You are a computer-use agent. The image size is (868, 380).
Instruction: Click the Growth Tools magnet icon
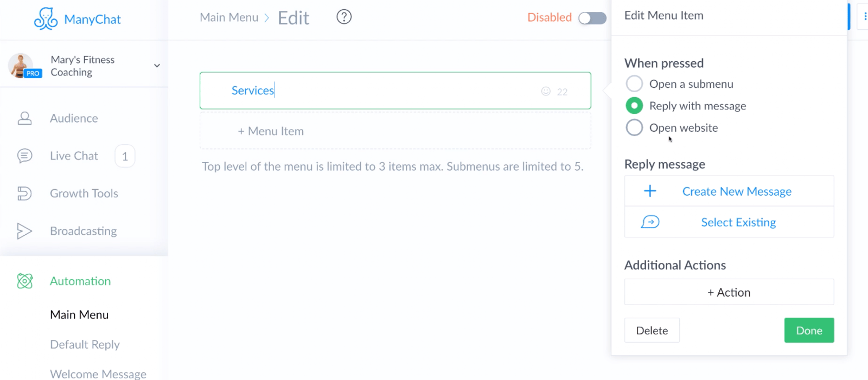click(x=24, y=194)
